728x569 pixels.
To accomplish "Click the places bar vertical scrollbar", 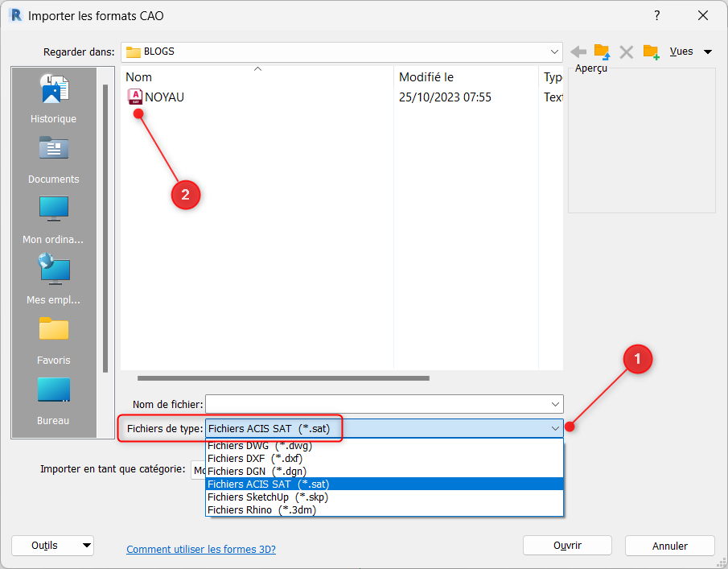I will (x=105, y=229).
